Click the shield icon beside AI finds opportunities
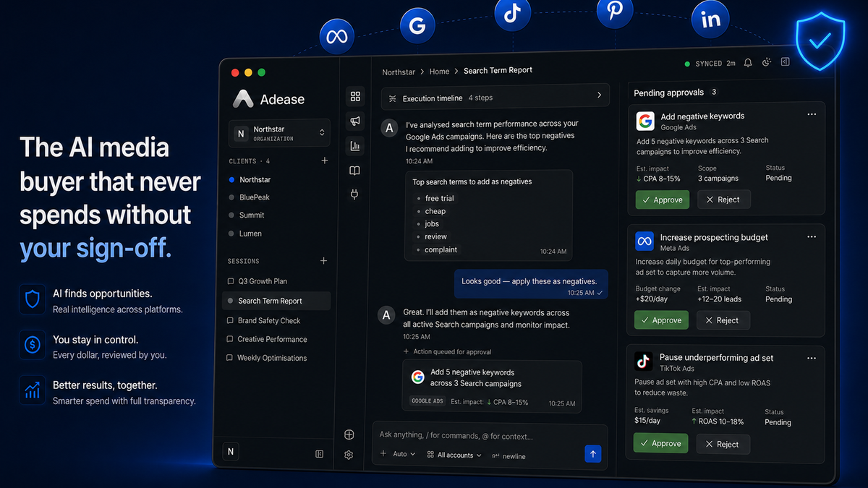The image size is (868, 488). [33, 299]
